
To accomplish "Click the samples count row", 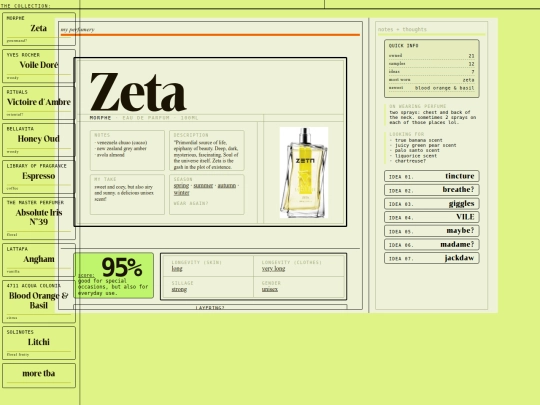I will click(x=432, y=64).
